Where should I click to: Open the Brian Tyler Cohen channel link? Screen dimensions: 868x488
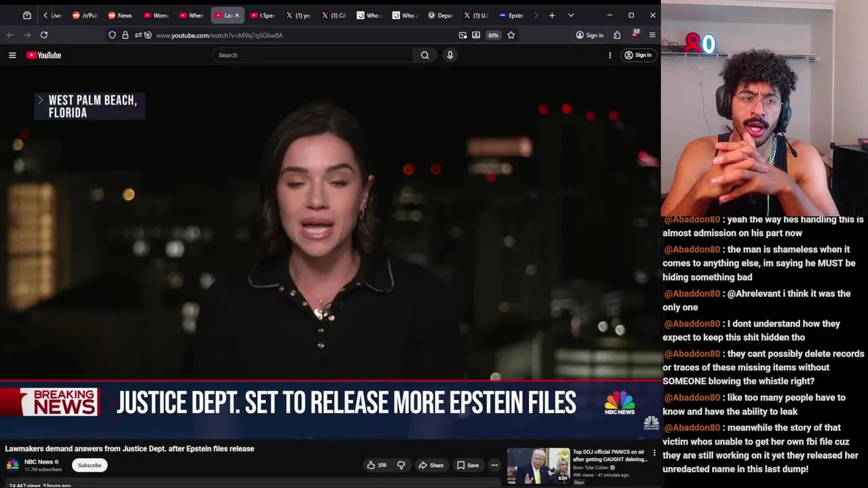(x=591, y=468)
